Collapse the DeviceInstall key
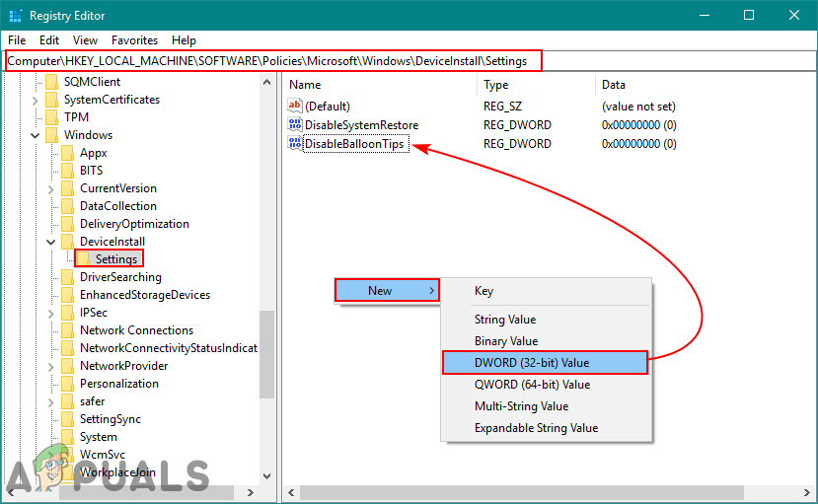The image size is (818, 504). pyautogui.click(x=50, y=242)
